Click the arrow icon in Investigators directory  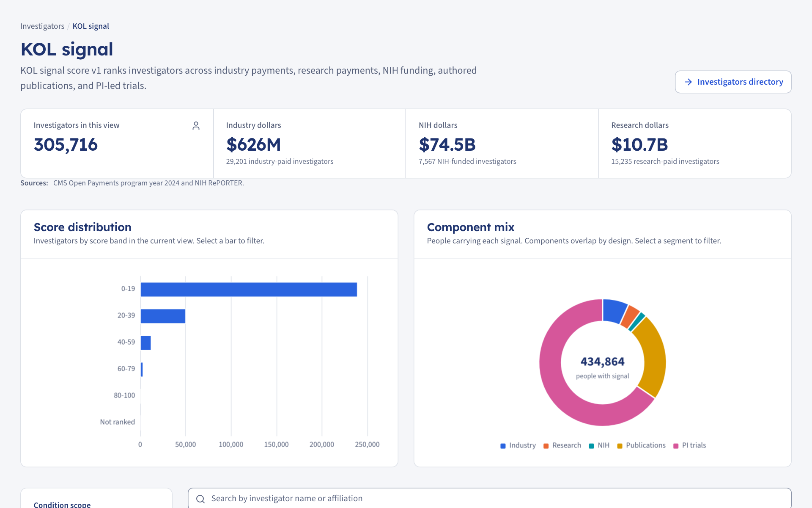pos(689,82)
